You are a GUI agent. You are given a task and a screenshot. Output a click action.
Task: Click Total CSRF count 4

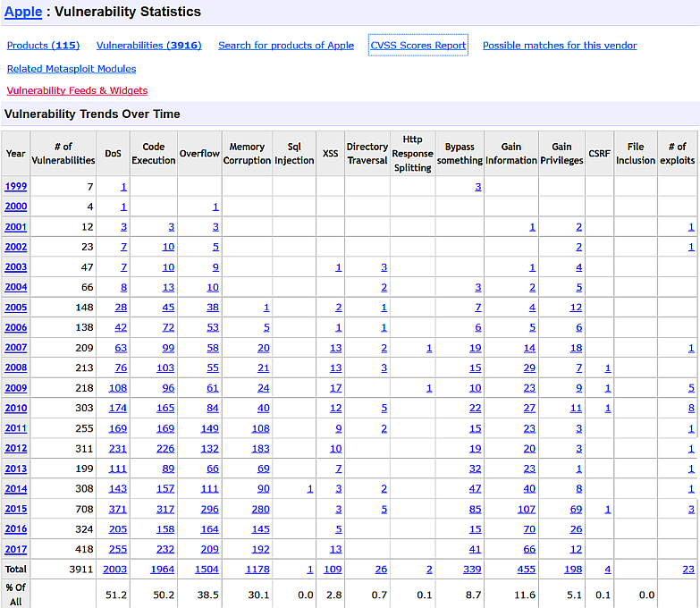coord(608,570)
